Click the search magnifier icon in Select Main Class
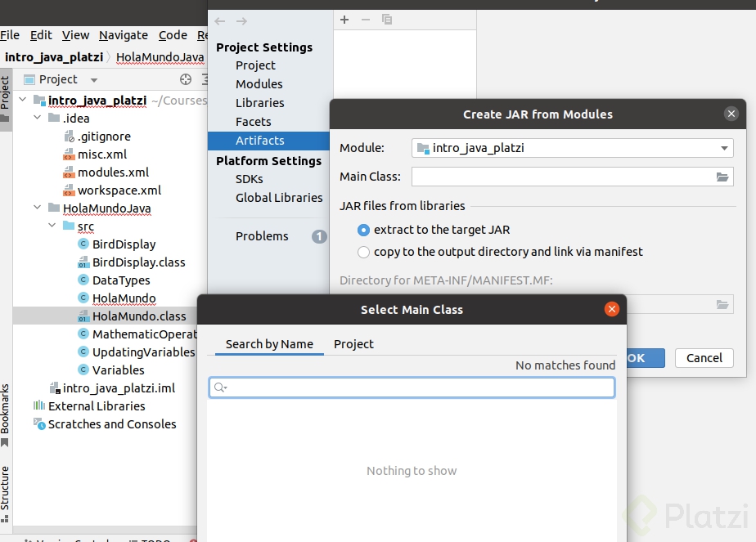This screenshot has height=542, width=756. 220,387
